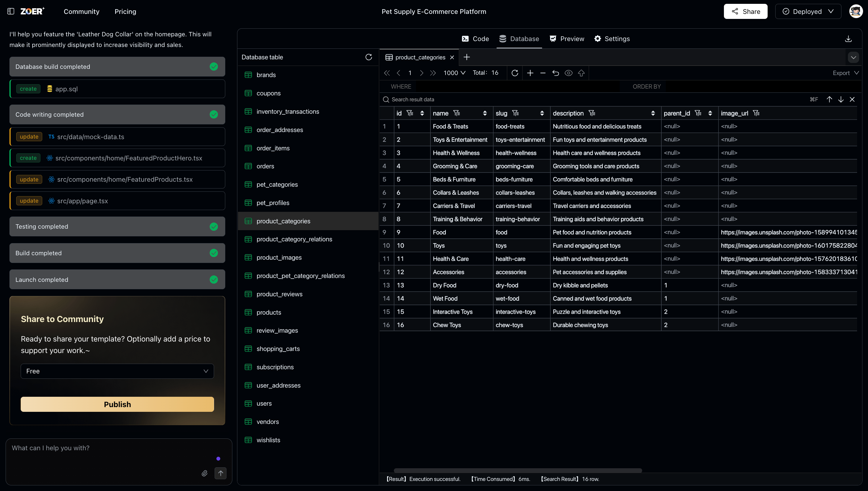Toggle row preview with the eye icon
The image size is (868, 491).
tap(569, 73)
